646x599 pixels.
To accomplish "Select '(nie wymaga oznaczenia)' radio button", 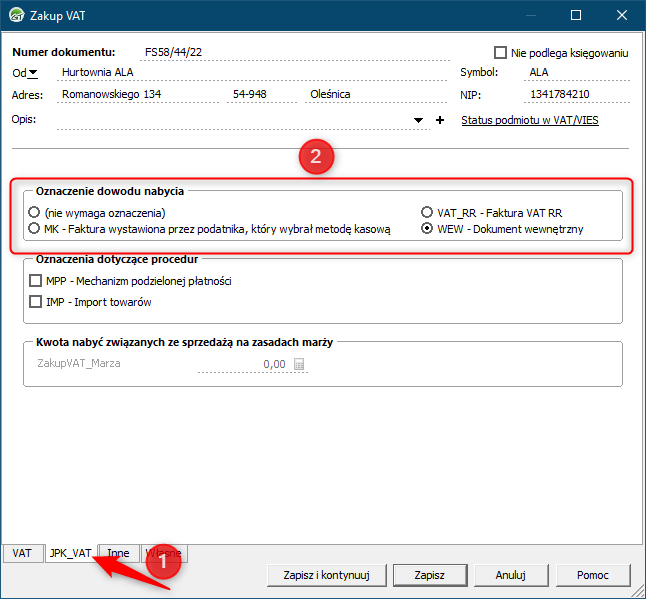I will coord(35,213).
